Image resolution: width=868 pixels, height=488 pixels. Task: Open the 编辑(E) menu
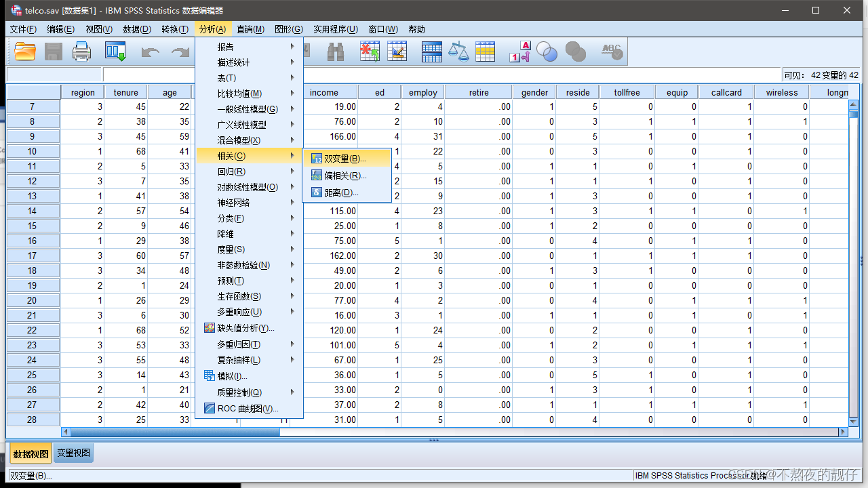pos(61,29)
